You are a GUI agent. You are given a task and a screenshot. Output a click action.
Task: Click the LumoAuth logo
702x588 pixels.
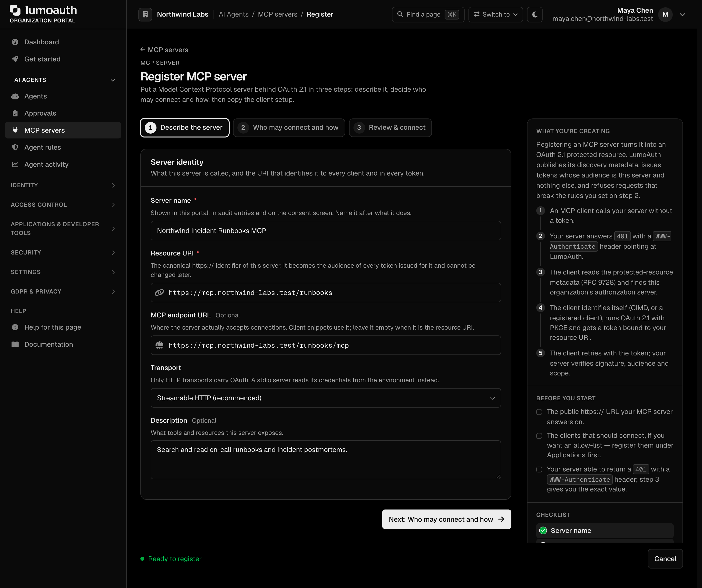pyautogui.click(x=43, y=14)
